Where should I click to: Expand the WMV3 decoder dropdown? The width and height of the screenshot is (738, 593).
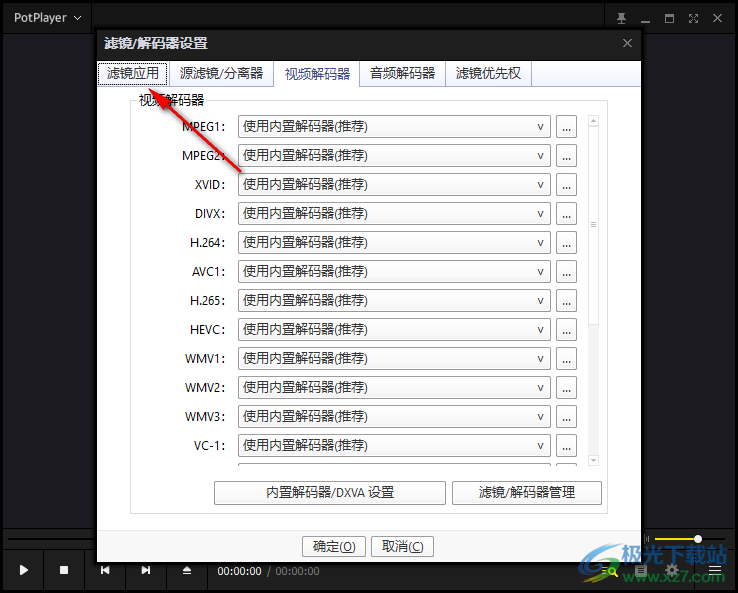click(394, 417)
